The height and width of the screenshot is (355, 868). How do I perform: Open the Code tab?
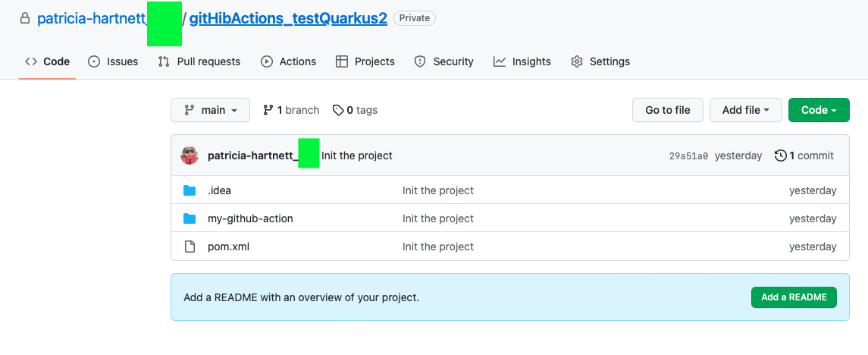coord(47,61)
